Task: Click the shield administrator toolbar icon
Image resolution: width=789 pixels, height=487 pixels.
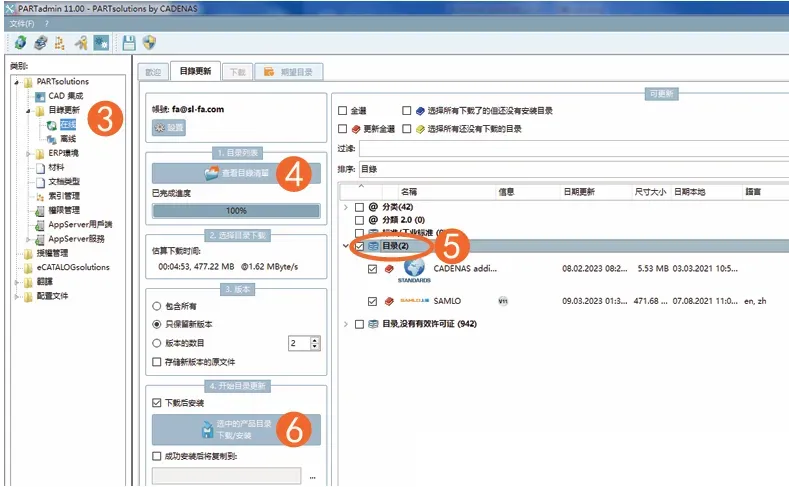Action: [x=149, y=43]
